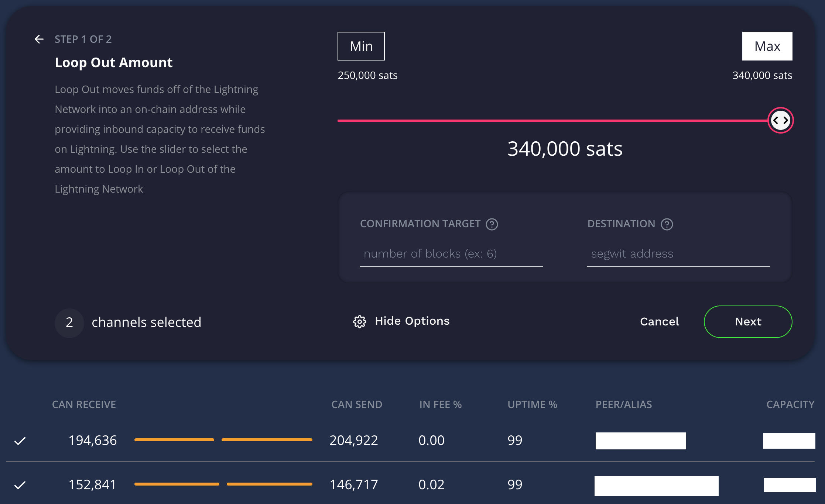Sort by the Can Receive column header
The image size is (825, 504).
(84, 405)
